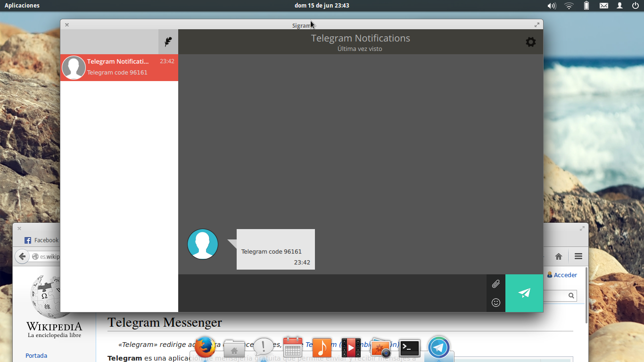Viewport: 644px width, 362px height.
Task: Click the blue sender avatar in chat
Action: click(203, 244)
